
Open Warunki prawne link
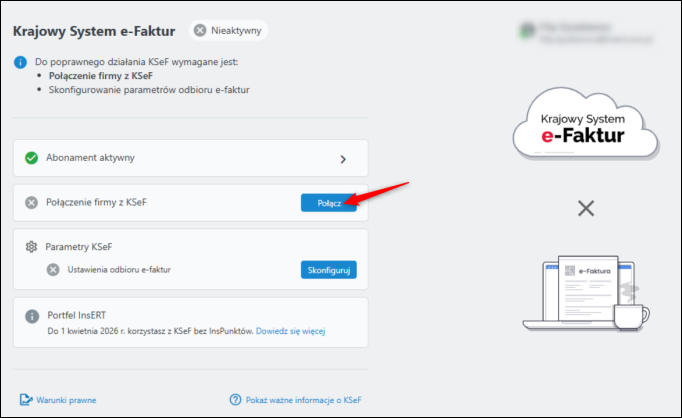coord(66,400)
